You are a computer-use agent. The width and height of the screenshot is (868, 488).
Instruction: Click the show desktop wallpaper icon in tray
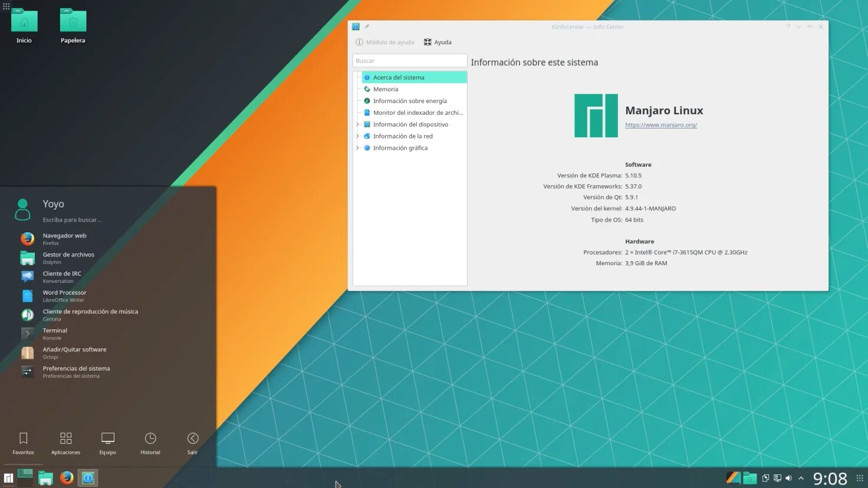pyautogui.click(x=733, y=478)
